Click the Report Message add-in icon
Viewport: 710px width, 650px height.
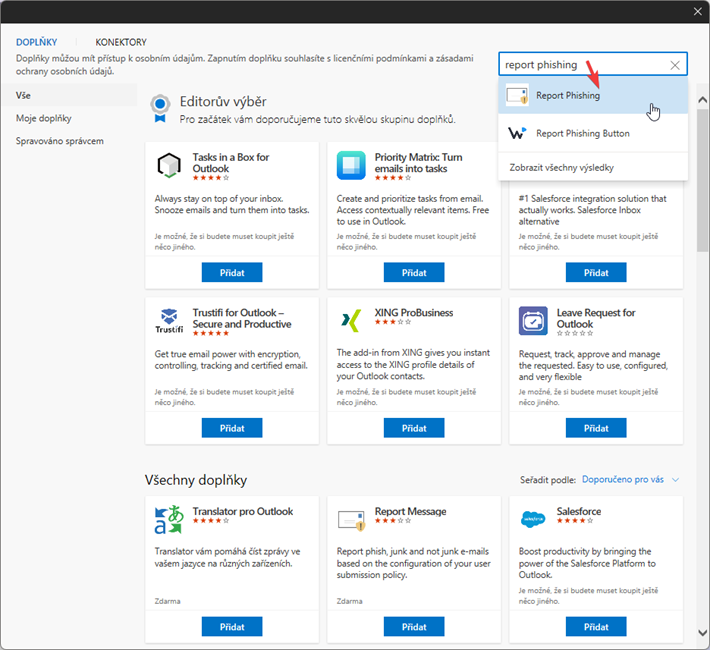click(x=351, y=520)
